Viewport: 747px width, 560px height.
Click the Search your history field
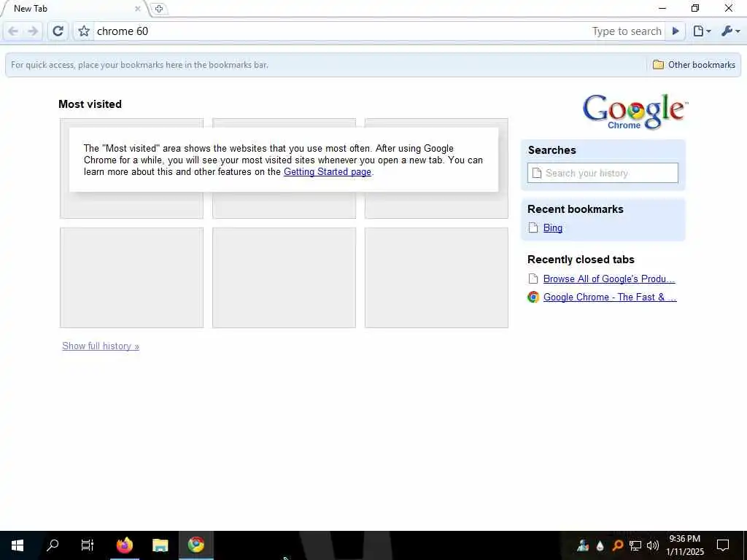point(603,173)
